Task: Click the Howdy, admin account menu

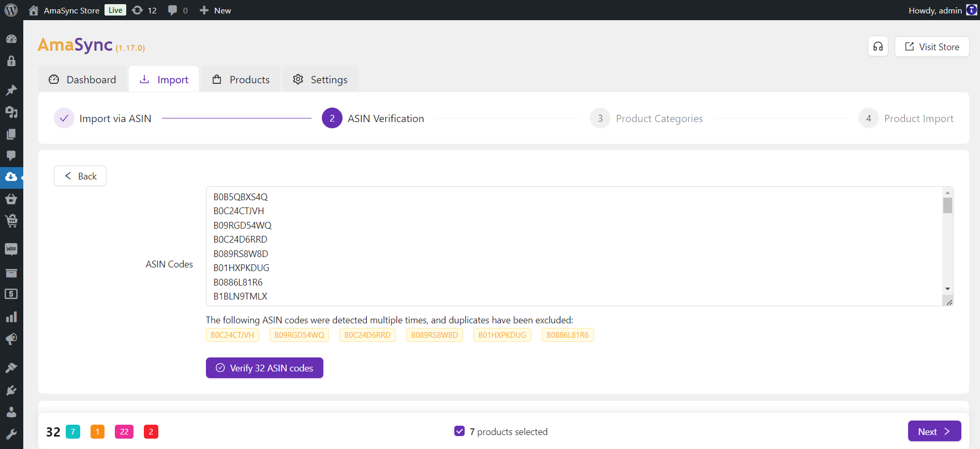Action: pyautogui.click(x=942, y=10)
